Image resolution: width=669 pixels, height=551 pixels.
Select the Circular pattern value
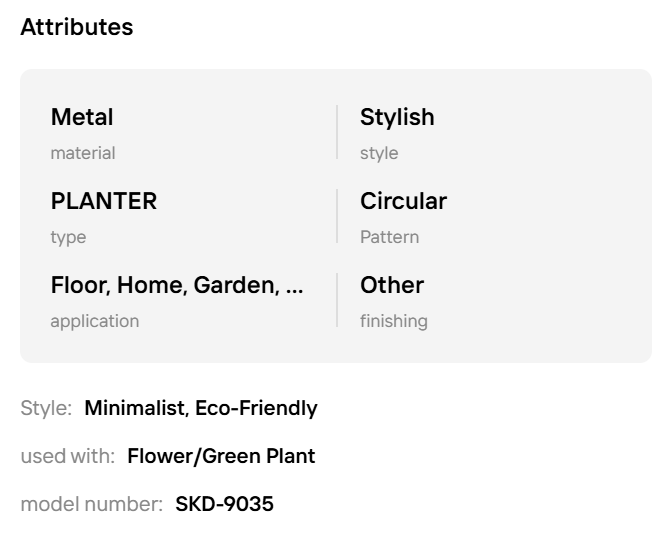pyautogui.click(x=403, y=201)
